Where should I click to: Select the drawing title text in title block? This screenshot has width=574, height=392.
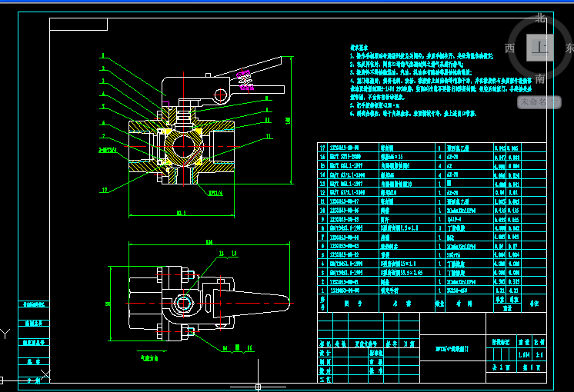pos(452,349)
